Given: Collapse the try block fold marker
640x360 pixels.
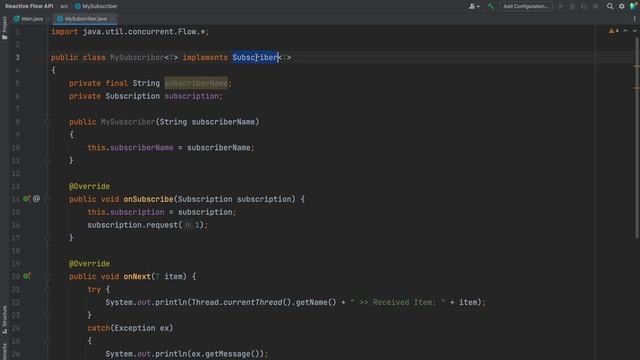Looking at the screenshot, I should coord(47,289).
